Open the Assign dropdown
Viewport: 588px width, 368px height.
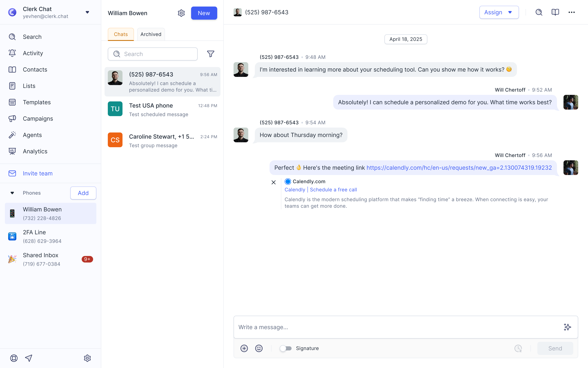(499, 12)
